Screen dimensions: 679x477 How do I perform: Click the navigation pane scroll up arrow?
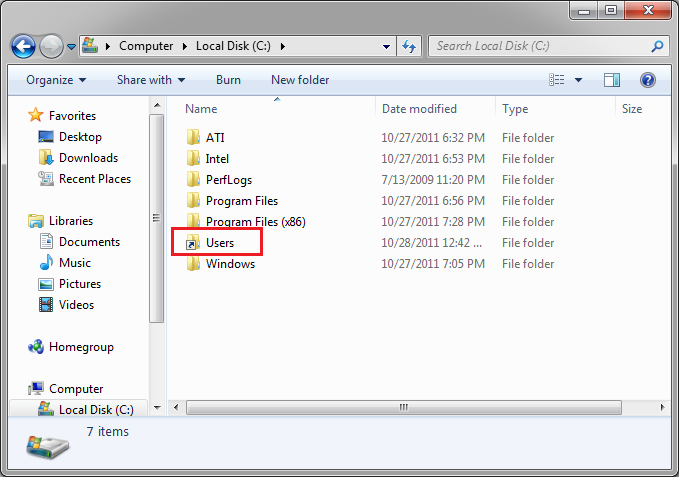point(157,105)
